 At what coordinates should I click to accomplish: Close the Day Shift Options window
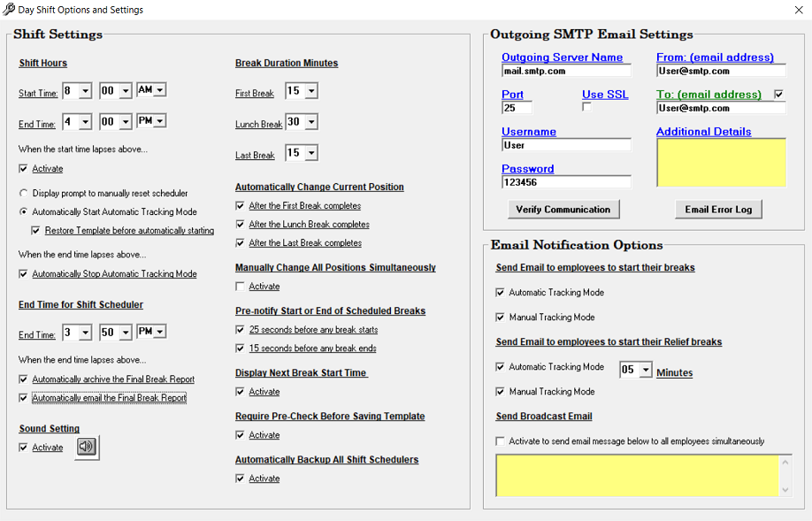(799, 10)
